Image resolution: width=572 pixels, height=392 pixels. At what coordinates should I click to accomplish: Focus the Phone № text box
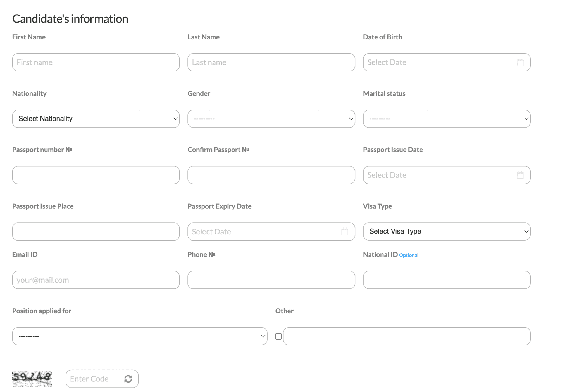271,280
